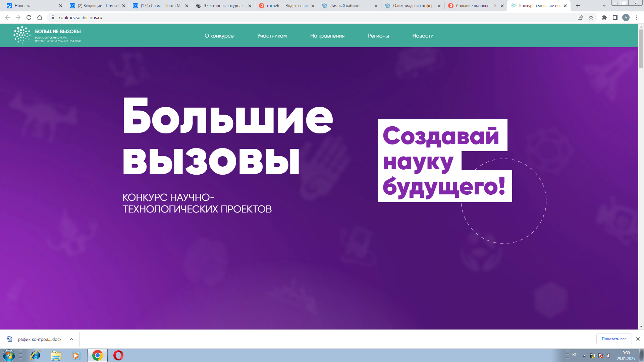Launch Opera from the taskbar

[118, 355]
